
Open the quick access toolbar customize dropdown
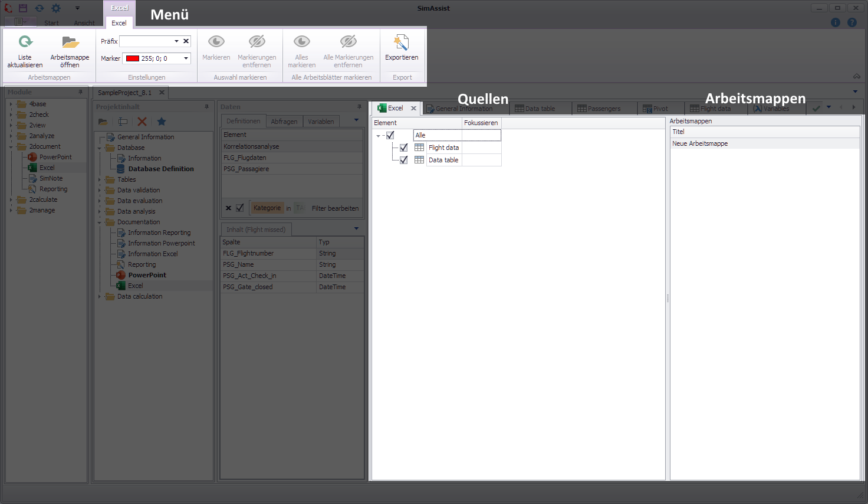(77, 8)
